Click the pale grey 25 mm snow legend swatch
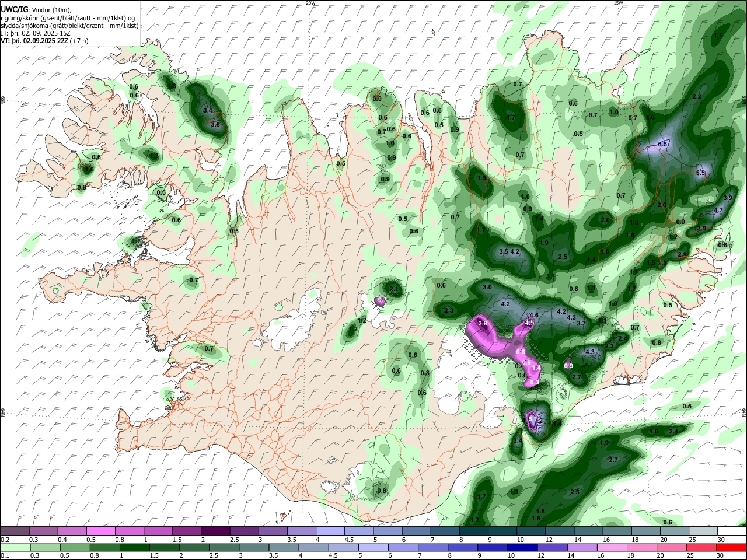Image resolution: width=747 pixels, height=560 pixels. 703,531
